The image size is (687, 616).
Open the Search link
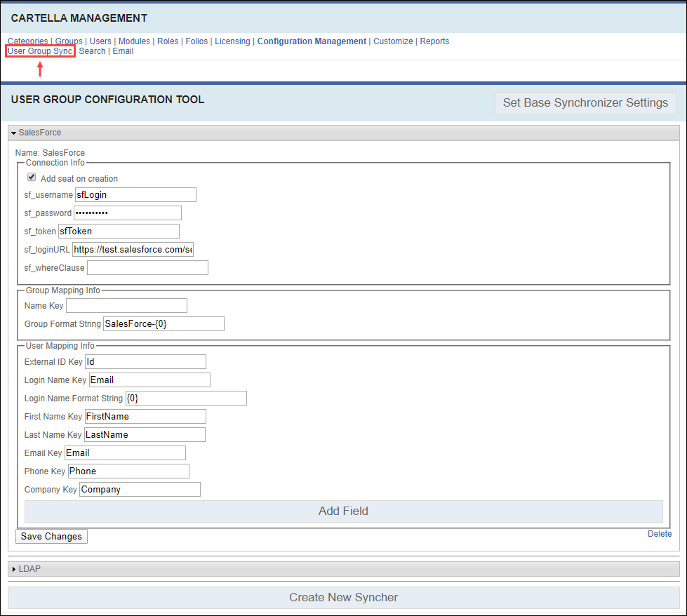92,51
